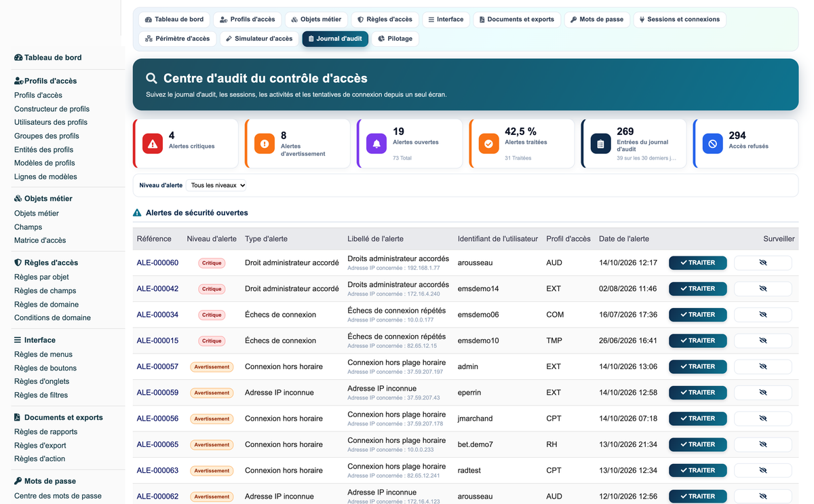The image size is (814, 504).
Task: Switch to the Simulateur d'accès tab
Action: tap(260, 39)
